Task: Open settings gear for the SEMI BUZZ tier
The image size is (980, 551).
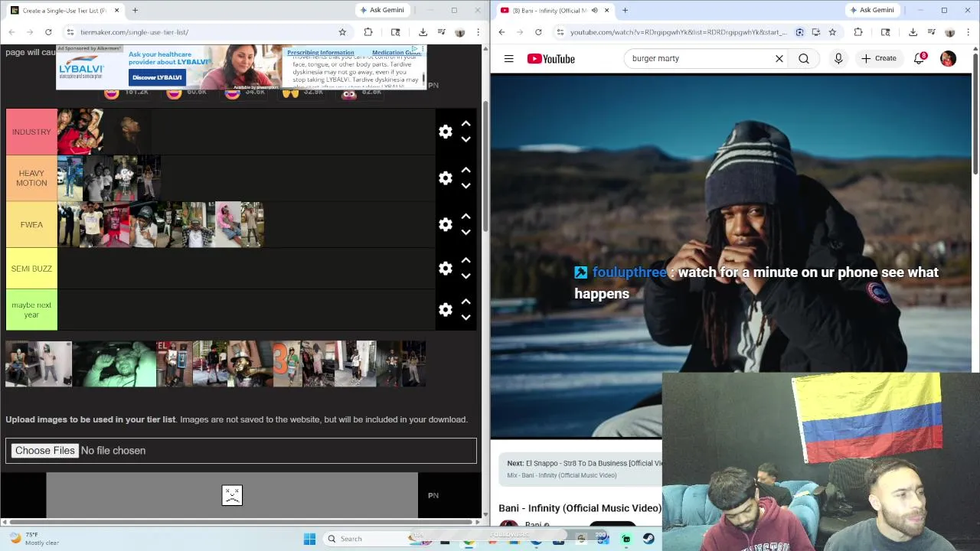Action: tap(446, 269)
